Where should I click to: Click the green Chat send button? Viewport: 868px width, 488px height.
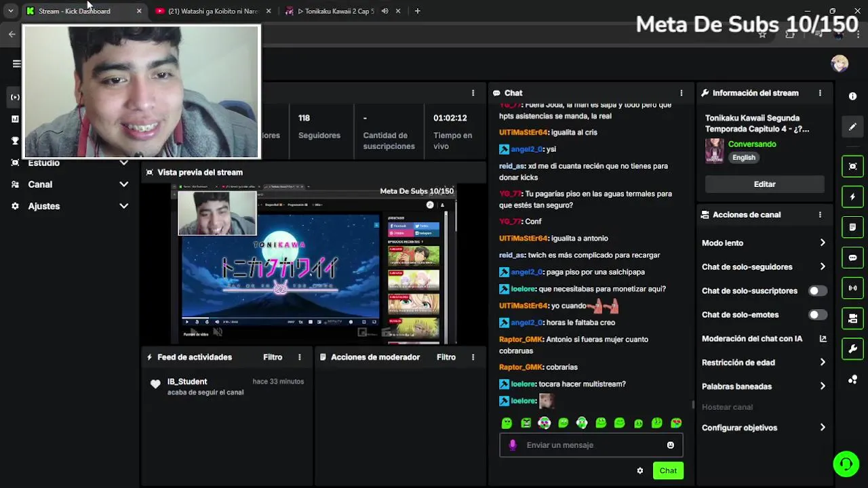[668, 470]
